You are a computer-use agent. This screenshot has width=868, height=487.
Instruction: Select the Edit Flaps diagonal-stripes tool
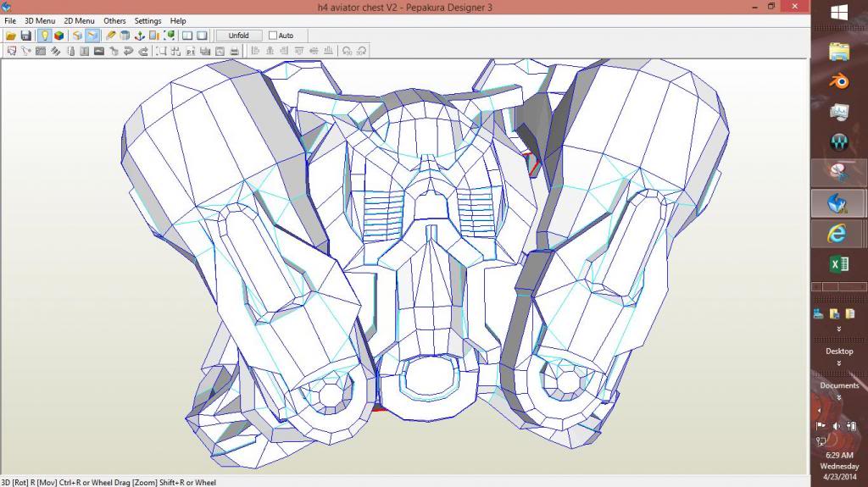[x=55, y=51]
